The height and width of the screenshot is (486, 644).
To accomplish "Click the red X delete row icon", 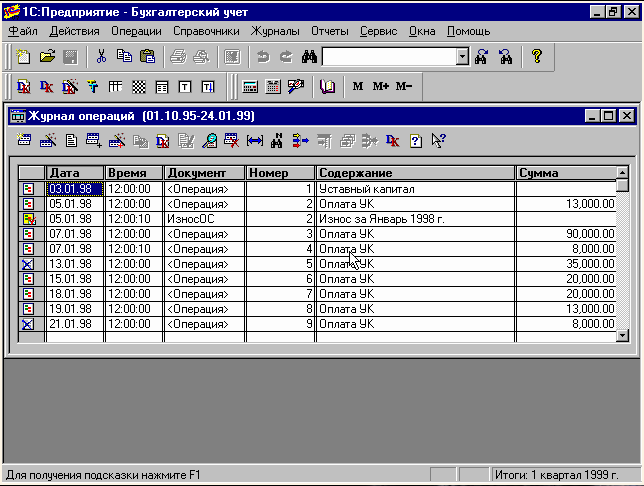I will pos(232,141).
